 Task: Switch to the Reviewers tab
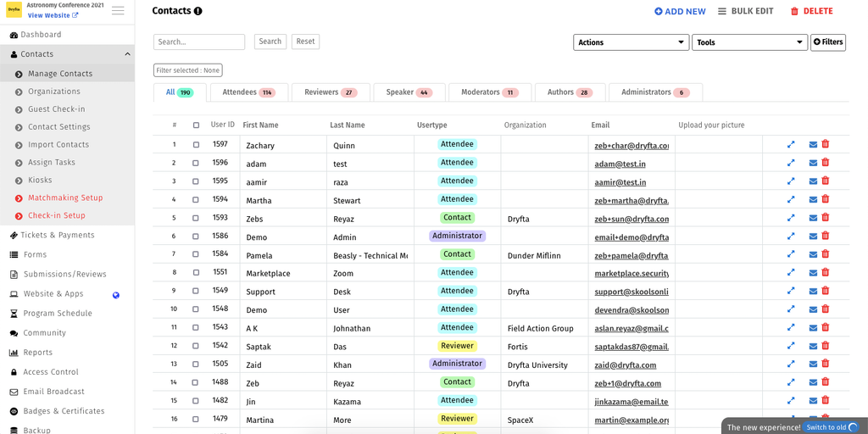pos(330,92)
